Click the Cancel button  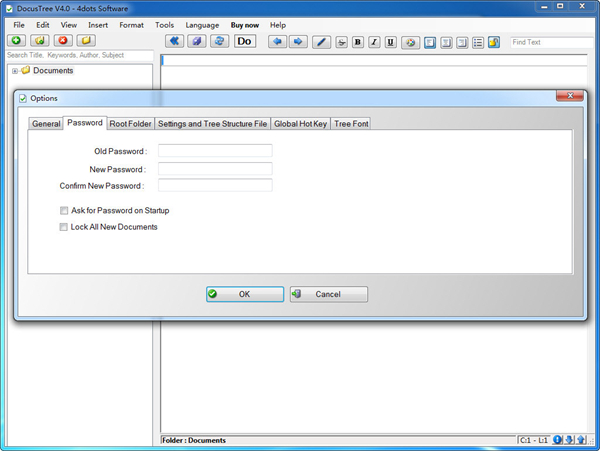pos(329,294)
